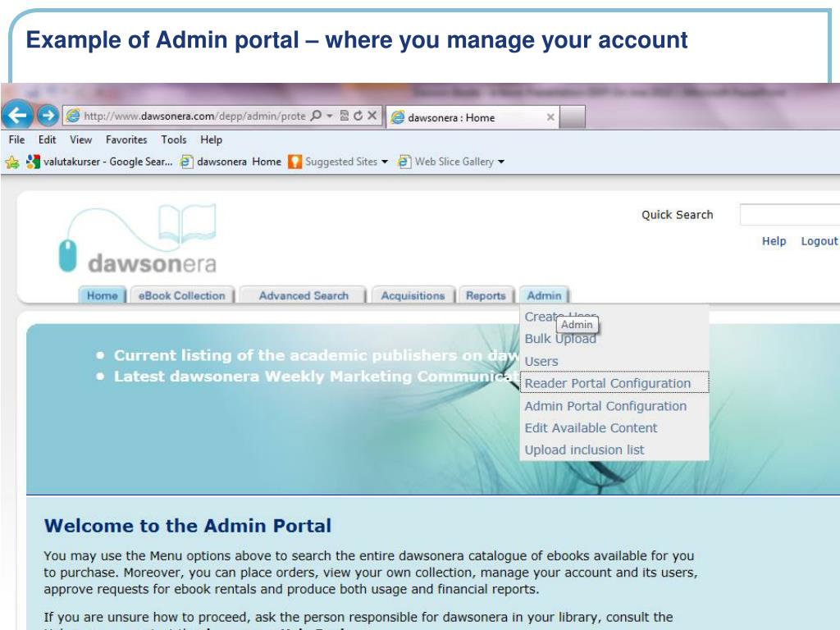Select the eBook Collection tab
This screenshot has height=630, width=840.
tap(182, 295)
